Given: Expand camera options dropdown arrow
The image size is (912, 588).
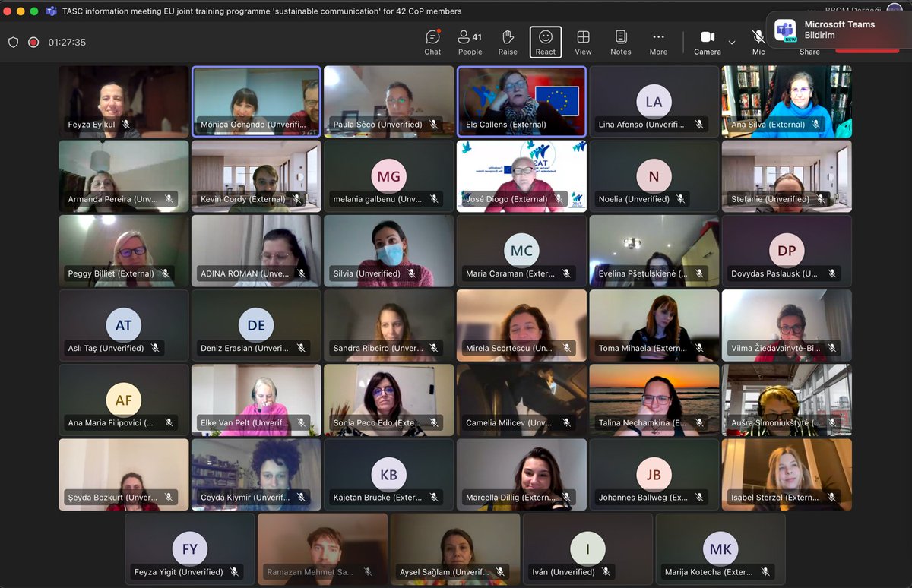Looking at the screenshot, I should click(732, 43).
